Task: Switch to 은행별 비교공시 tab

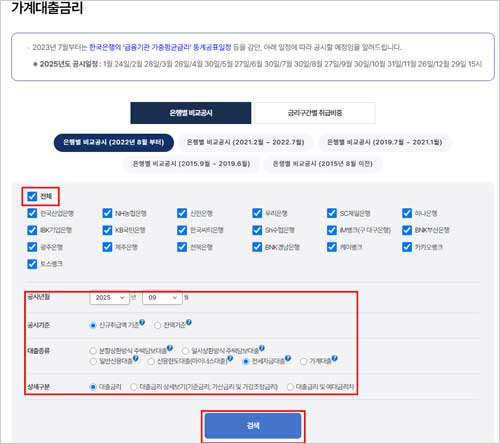Action: pyautogui.click(x=191, y=113)
